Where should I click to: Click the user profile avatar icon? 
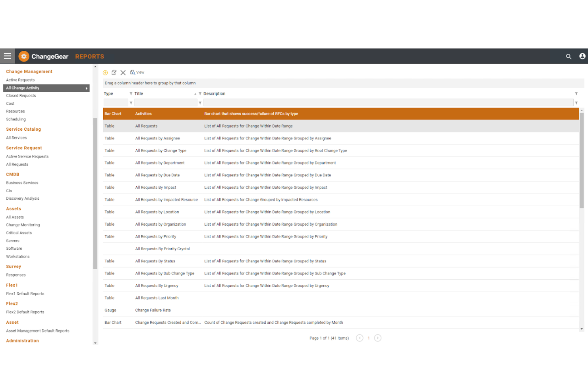pyautogui.click(x=582, y=56)
